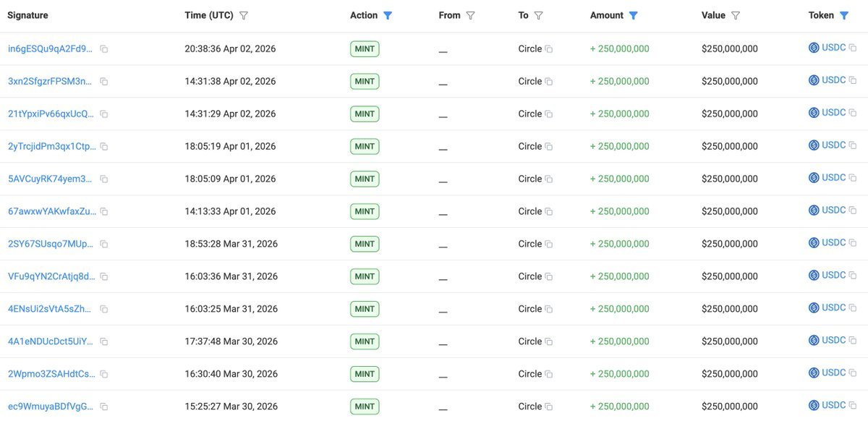Open the Token column filter
868x421 pixels.
(844, 15)
